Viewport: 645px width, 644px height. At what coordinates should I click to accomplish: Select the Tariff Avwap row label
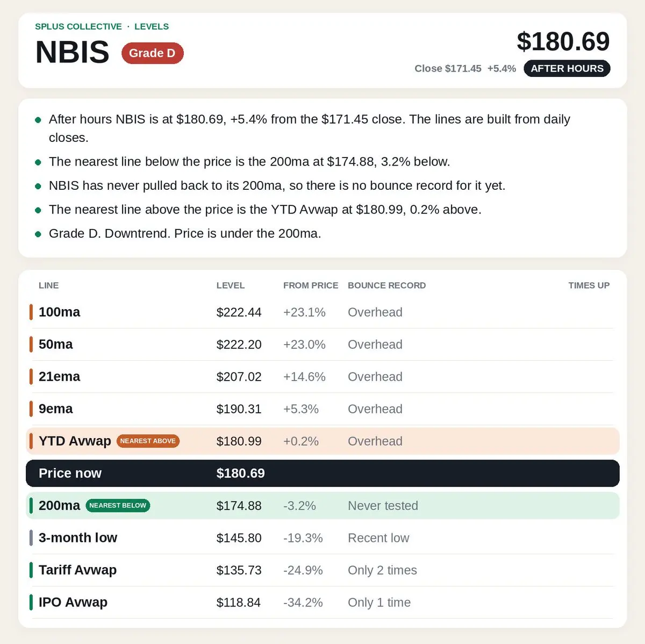tap(77, 570)
